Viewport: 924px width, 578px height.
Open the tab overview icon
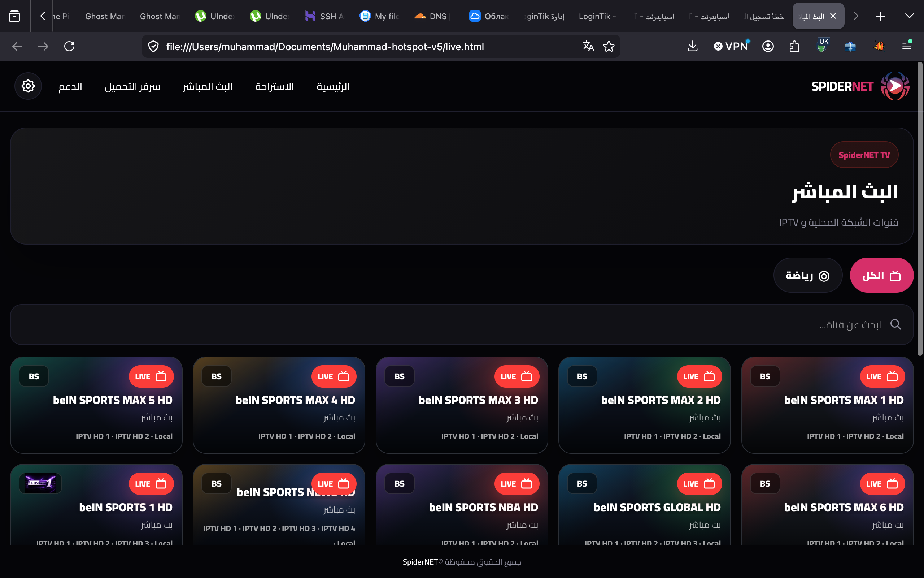(14, 16)
